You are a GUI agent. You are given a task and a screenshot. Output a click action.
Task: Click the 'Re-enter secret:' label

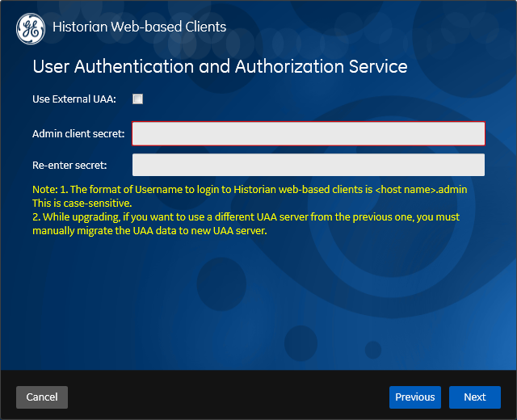(x=69, y=165)
